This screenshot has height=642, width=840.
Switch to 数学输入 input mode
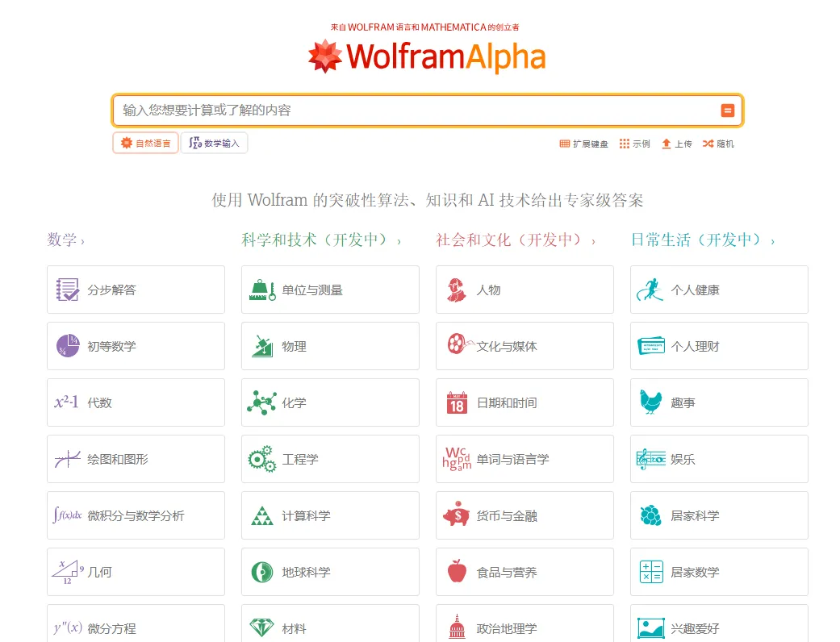214,143
